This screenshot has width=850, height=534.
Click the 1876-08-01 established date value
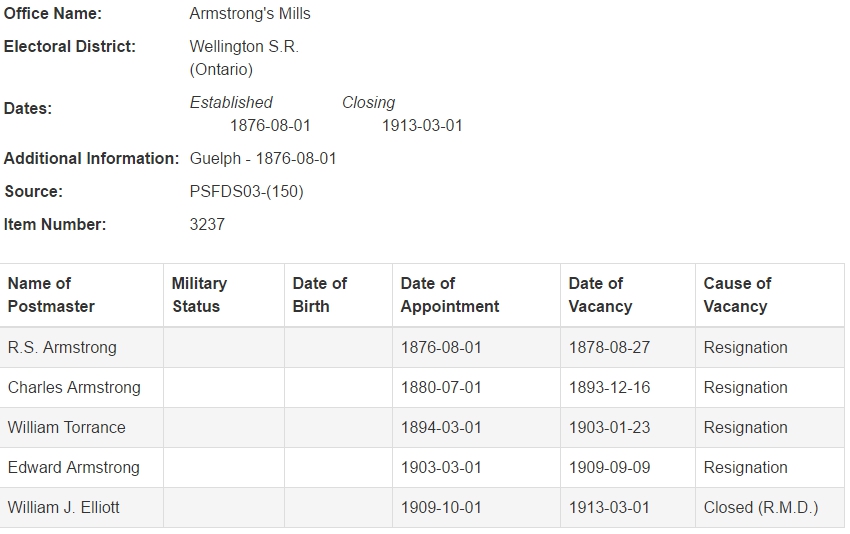click(270, 126)
